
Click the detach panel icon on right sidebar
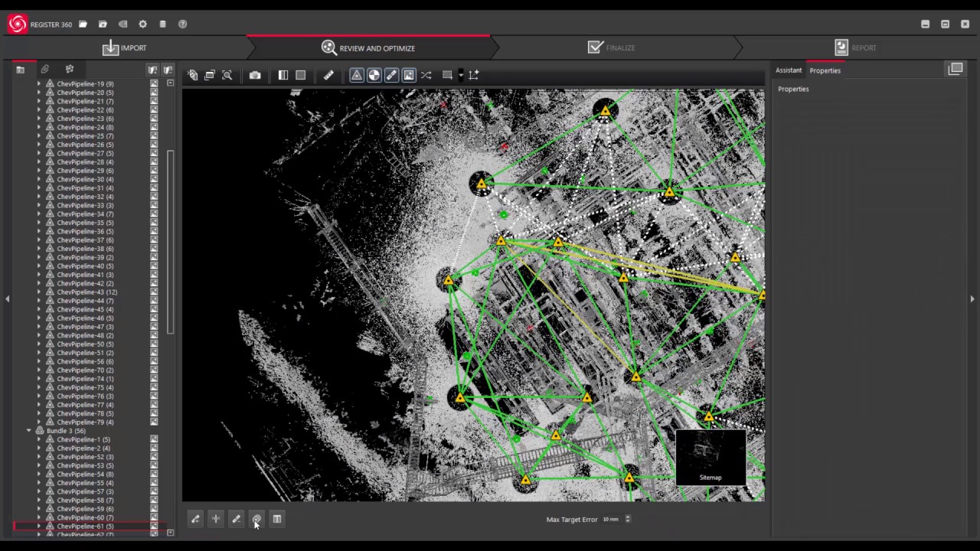(955, 69)
